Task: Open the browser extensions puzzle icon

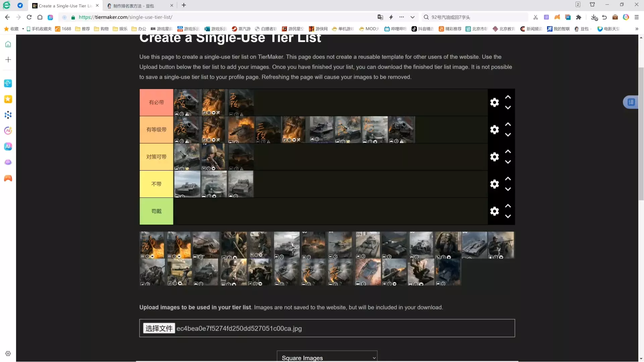Action: (x=579, y=17)
